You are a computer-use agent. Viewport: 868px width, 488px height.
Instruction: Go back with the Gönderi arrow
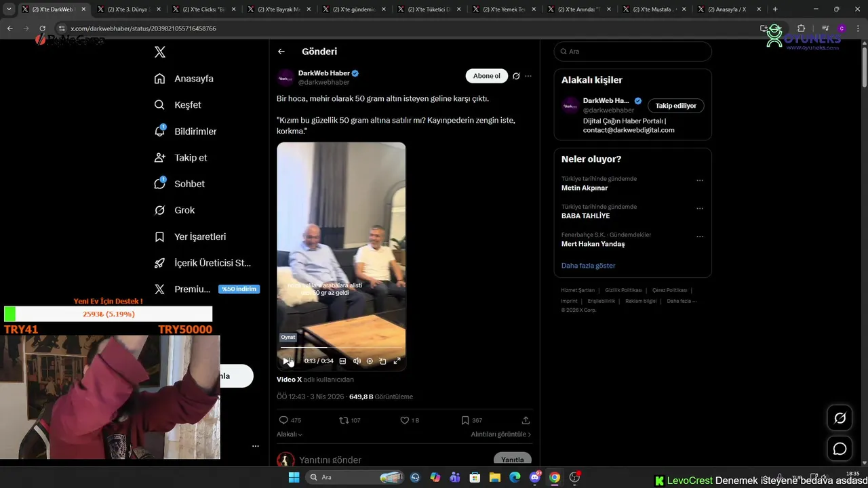[281, 52]
